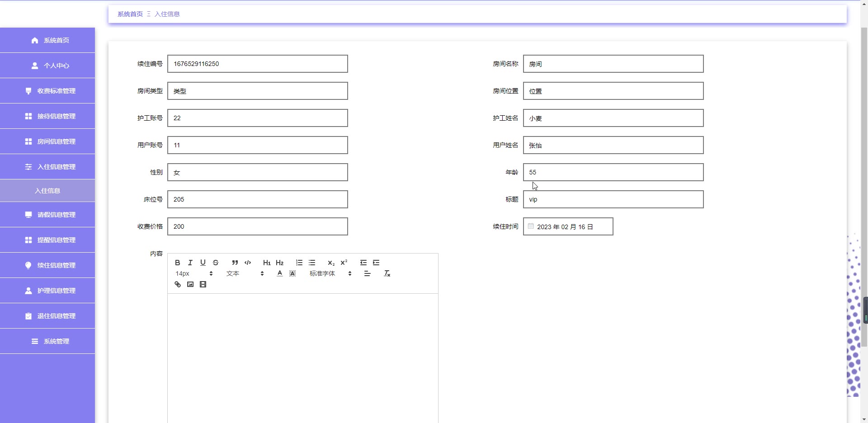Expand 退住信息管理 in the sidebar
The width and height of the screenshot is (868, 423).
point(47,316)
